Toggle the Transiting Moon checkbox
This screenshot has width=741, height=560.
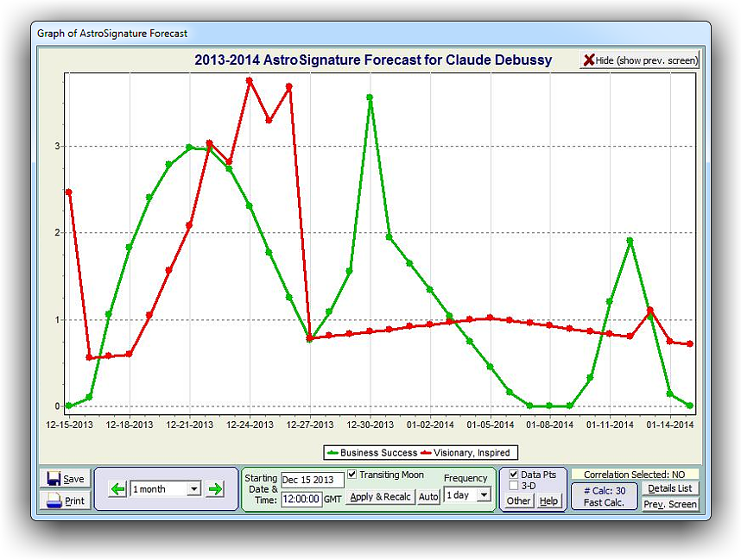coord(352,475)
